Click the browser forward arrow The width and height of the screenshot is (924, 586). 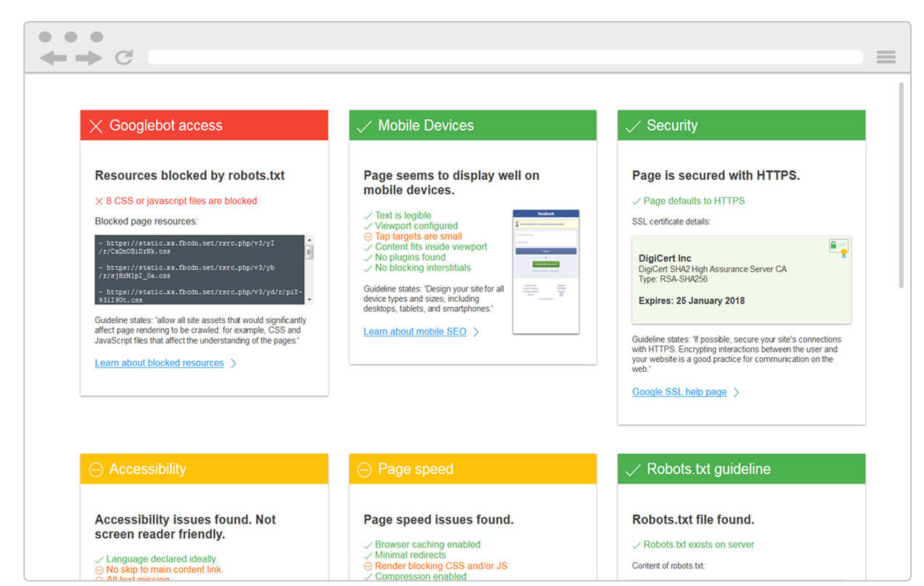coord(89,58)
